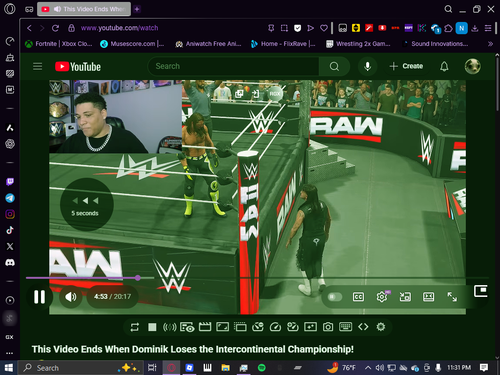
Task: Open Sound Innovations bookmark
Action: click(x=435, y=44)
